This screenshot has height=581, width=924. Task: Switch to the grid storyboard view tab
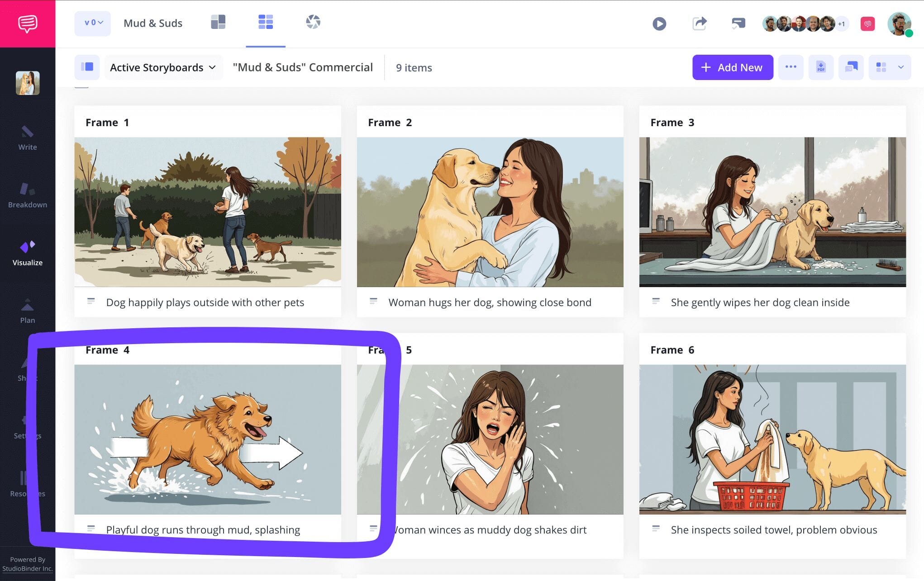[x=266, y=22]
